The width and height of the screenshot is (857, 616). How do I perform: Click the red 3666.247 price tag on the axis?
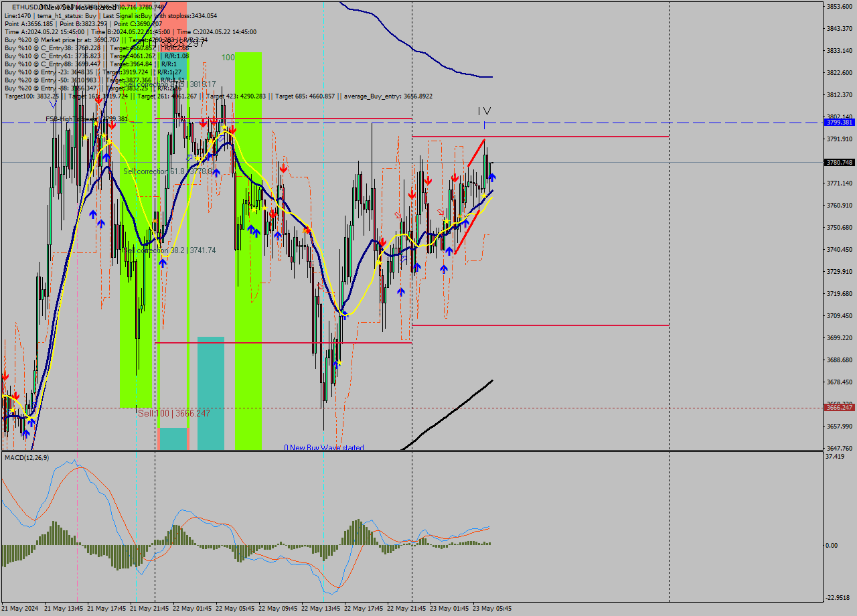(x=838, y=406)
